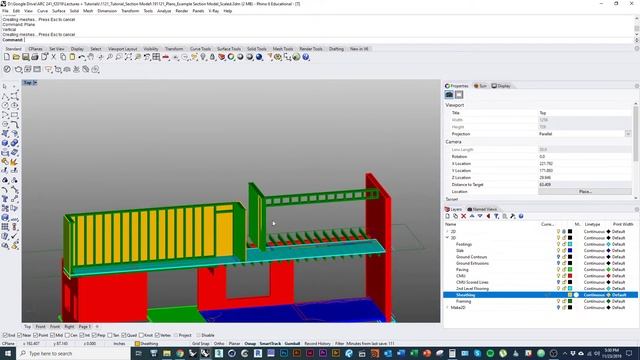Screen dimensions: 640x360
Task: Click Record History in status bar
Action: point(317,344)
